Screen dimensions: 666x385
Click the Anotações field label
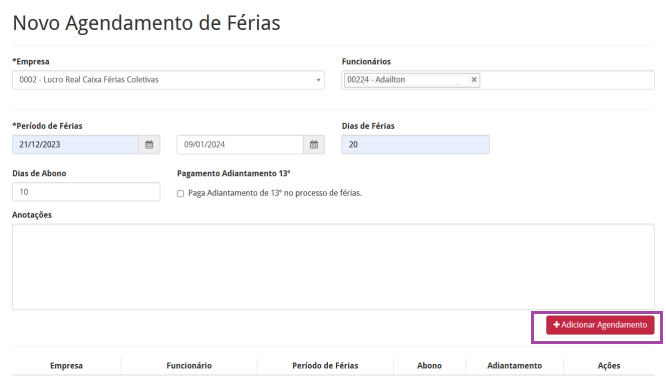point(32,215)
